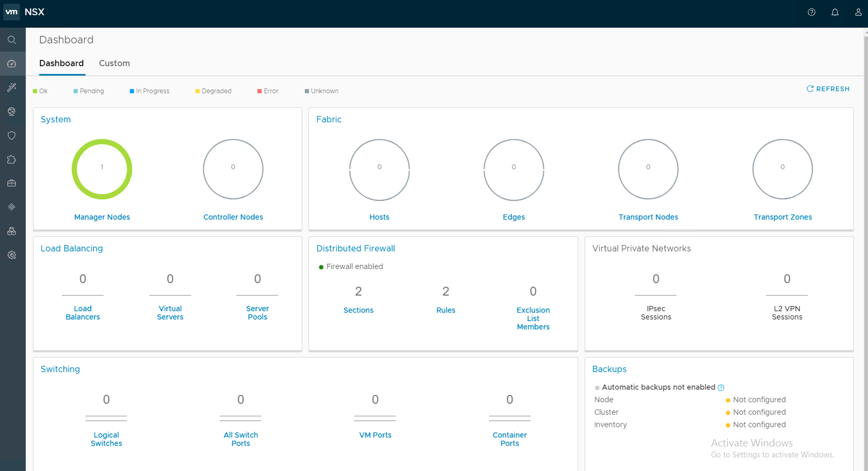Screen dimensions: 868x471
Task: Click the Transport Zones link
Action: point(782,217)
